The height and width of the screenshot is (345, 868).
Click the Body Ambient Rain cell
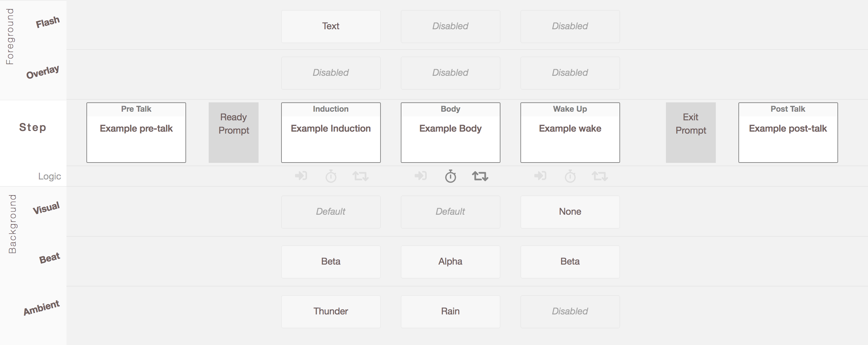(x=451, y=312)
